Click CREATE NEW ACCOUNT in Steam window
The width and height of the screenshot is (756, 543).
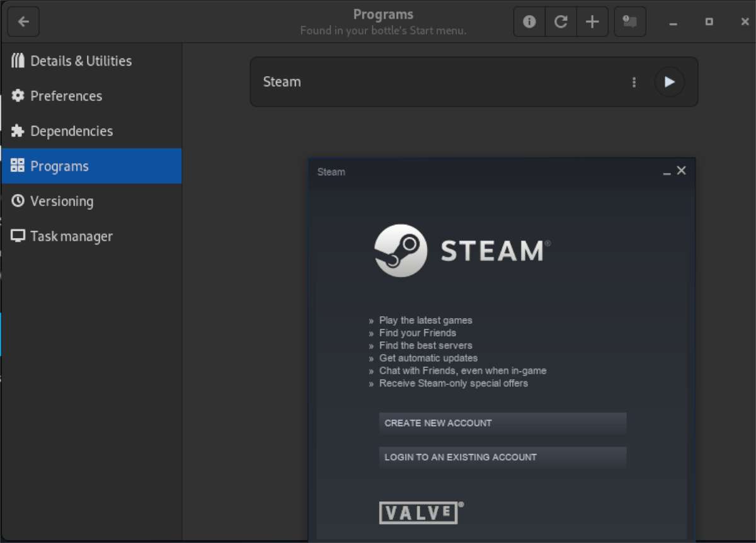pos(503,423)
